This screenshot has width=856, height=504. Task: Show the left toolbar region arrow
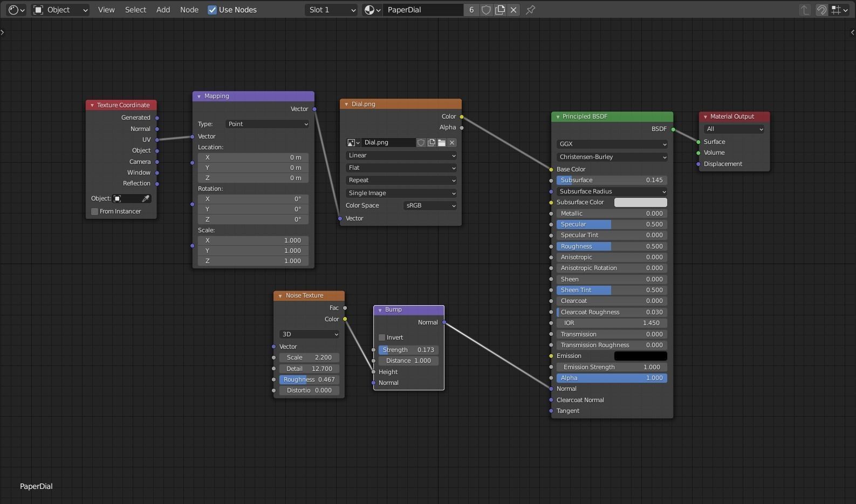(x=3, y=32)
